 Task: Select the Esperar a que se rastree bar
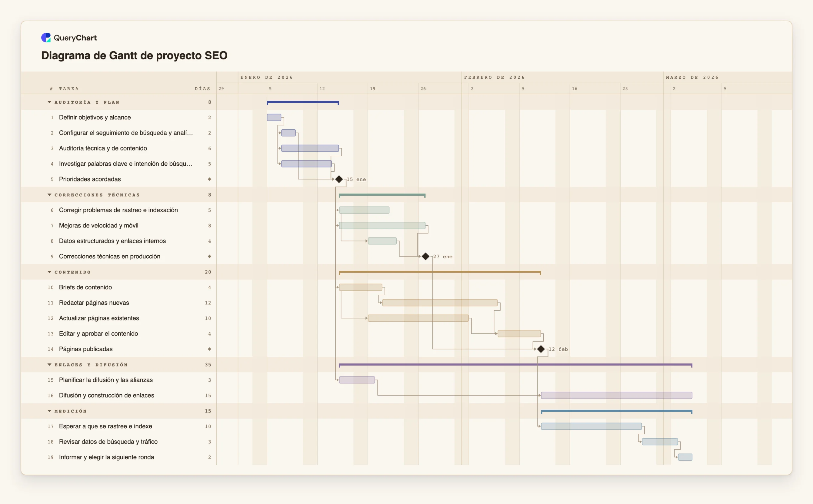pyautogui.click(x=591, y=426)
